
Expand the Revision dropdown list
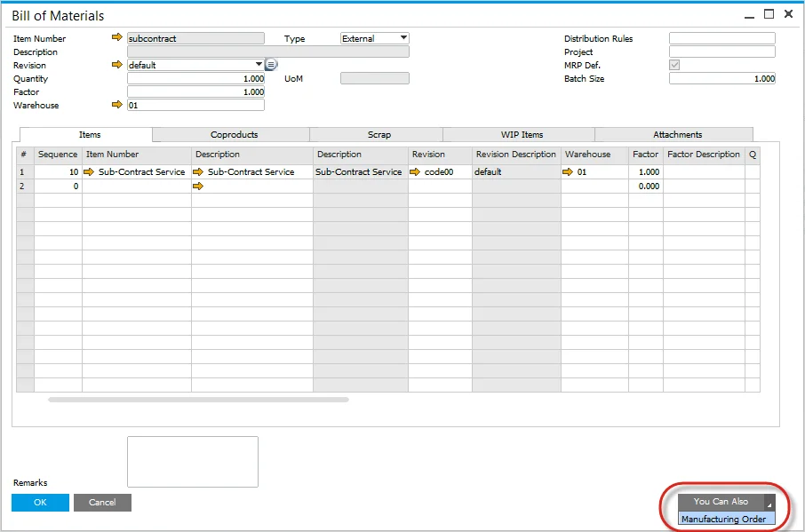click(259, 65)
